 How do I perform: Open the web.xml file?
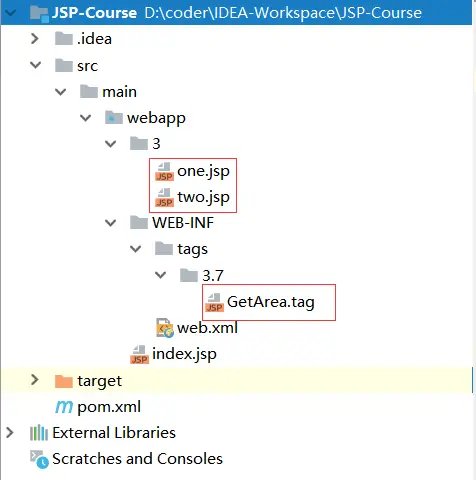207,328
